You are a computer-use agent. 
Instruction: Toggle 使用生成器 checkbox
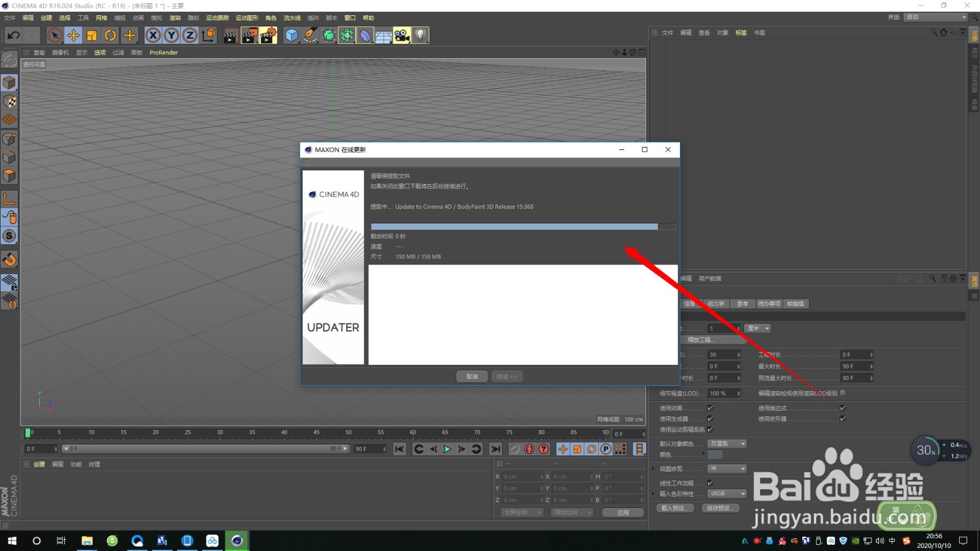tap(710, 419)
